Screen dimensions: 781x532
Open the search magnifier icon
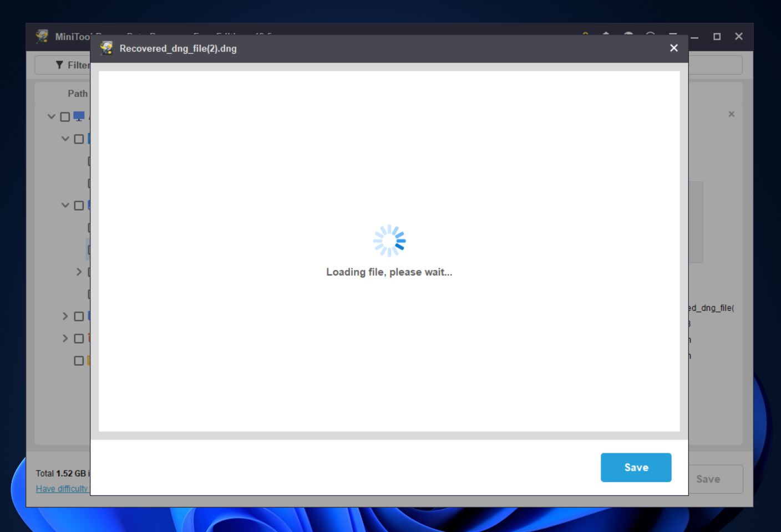[x=650, y=35]
